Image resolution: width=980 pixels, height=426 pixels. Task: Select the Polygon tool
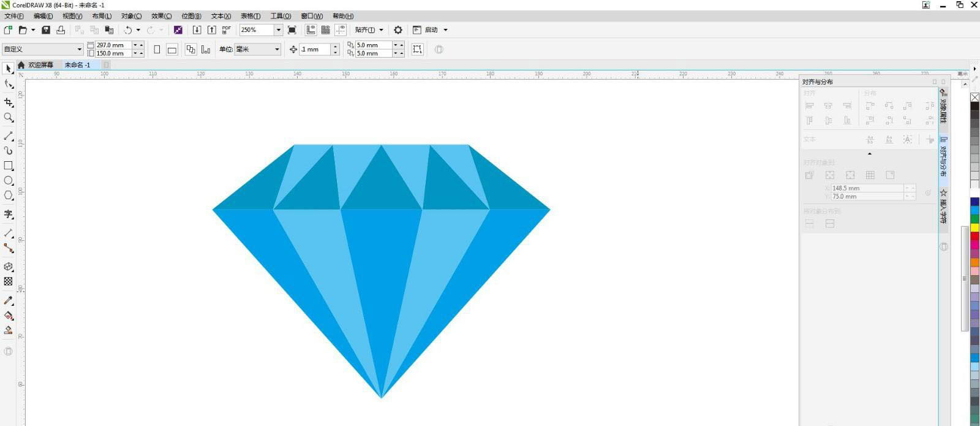click(x=9, y=196)
